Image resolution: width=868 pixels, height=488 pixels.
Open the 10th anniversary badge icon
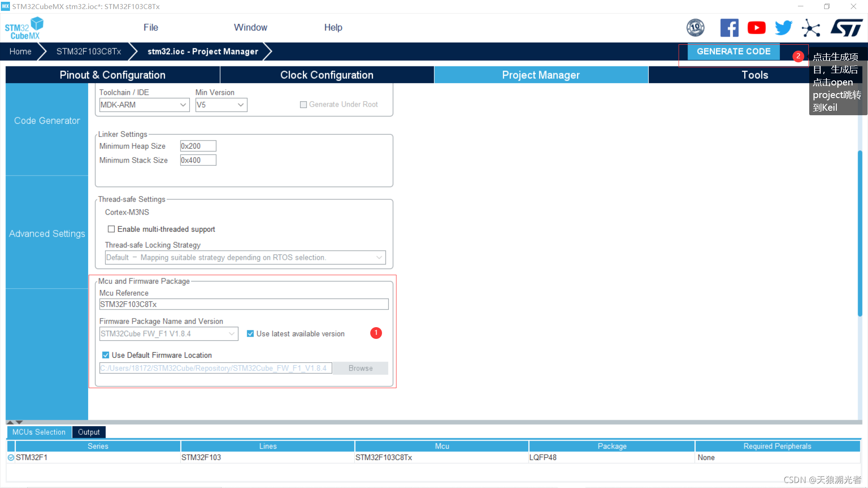(x=695, y=28)
